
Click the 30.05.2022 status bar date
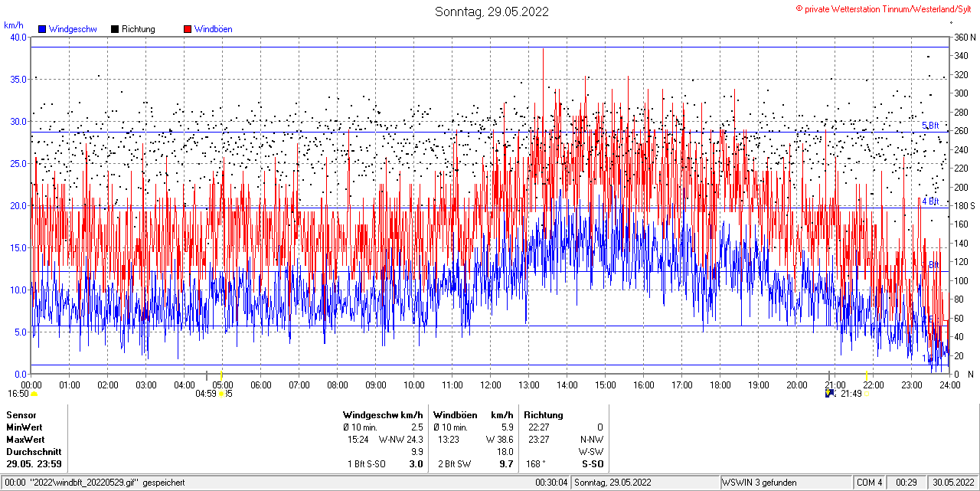(x=952, y=483)
